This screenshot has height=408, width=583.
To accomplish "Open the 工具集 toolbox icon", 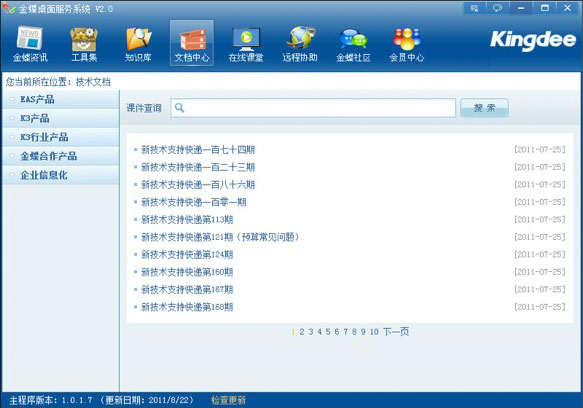I will [x=84, y=44].
